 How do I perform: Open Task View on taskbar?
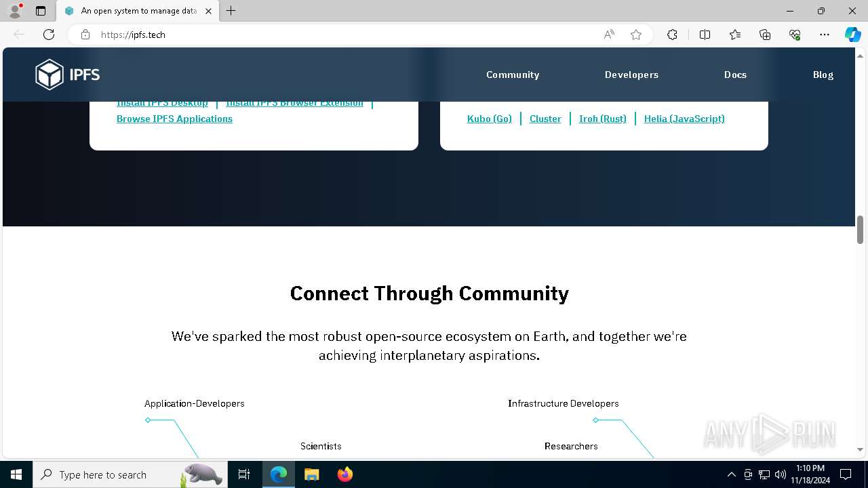coord(244,474)
